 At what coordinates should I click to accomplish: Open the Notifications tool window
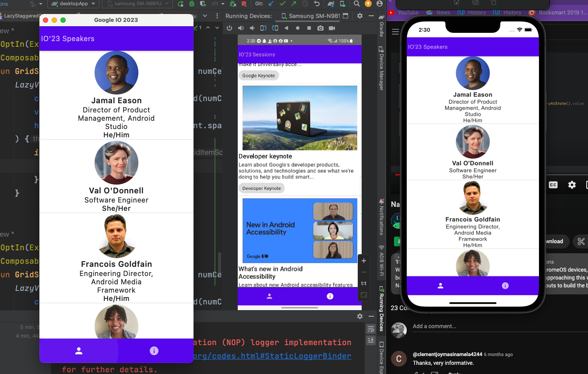pos(381,217)
